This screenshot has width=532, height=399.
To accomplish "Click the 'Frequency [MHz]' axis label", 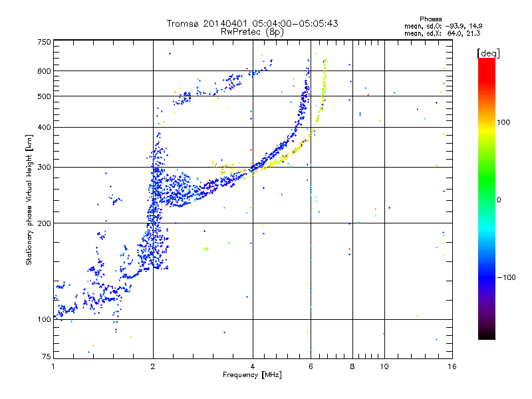I will point(252,375).
